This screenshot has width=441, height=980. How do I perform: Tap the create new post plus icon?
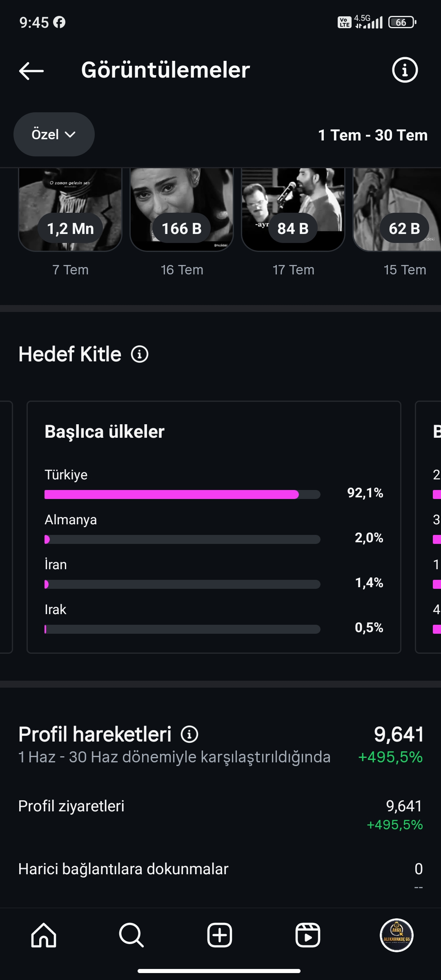(x=220, y=935)
